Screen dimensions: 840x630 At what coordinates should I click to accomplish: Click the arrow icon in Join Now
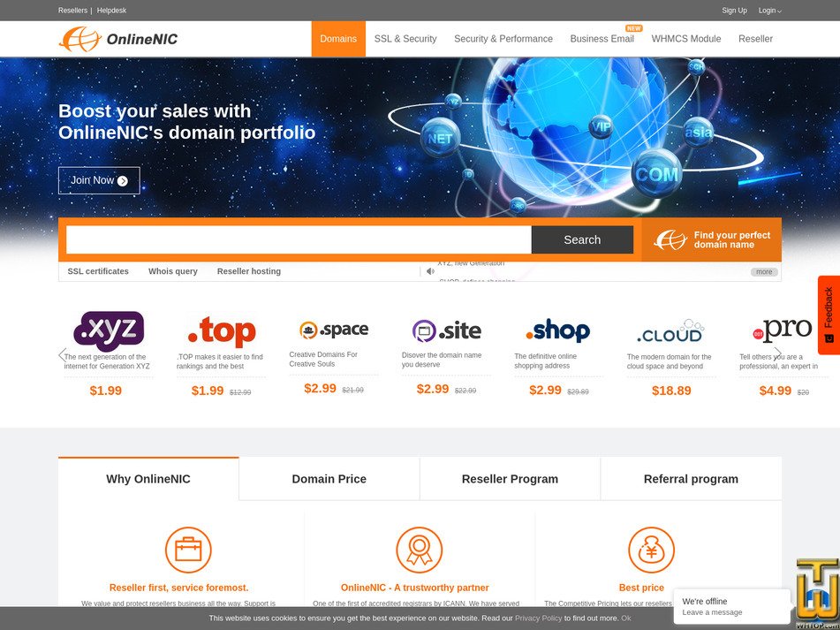(x=123, y=181)
